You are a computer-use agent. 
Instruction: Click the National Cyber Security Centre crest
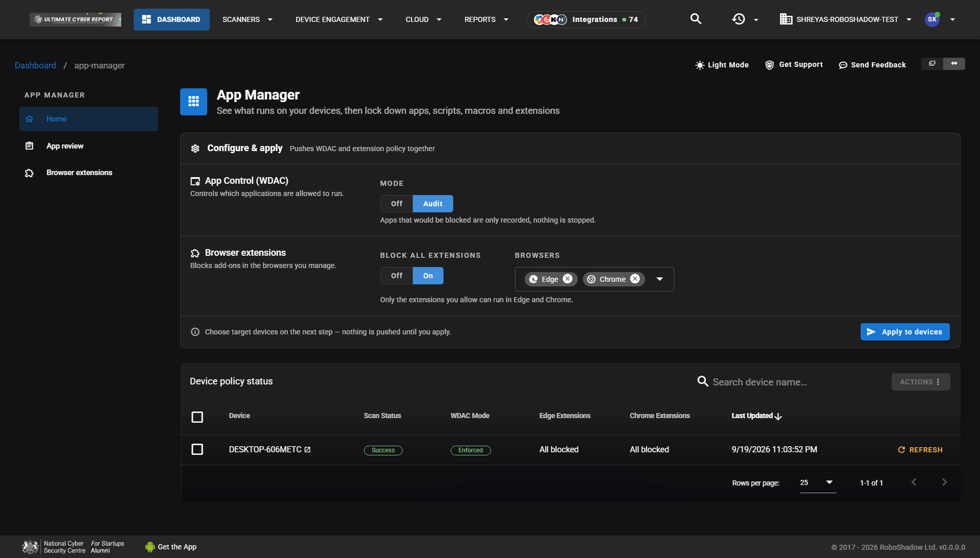[x=30, y=547]
